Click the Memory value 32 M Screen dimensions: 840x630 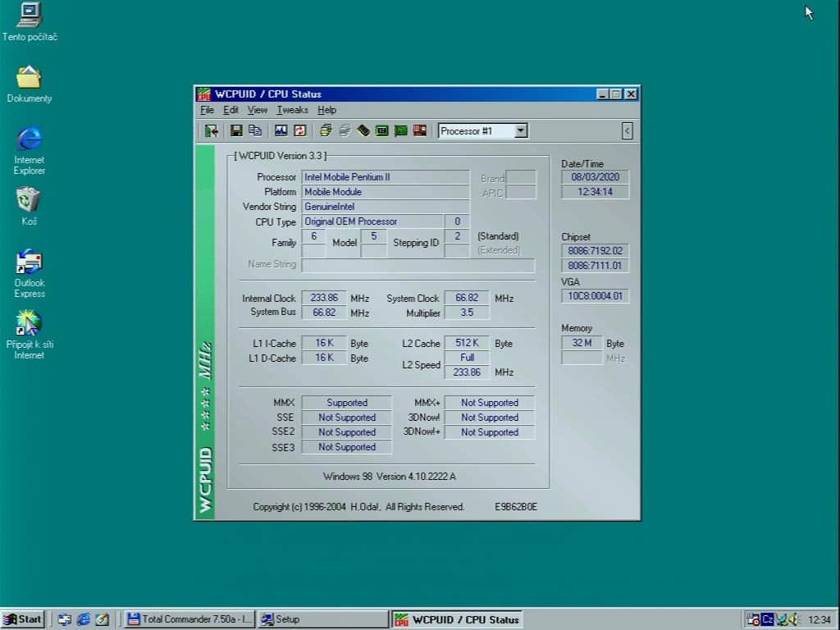pos(582,343)
